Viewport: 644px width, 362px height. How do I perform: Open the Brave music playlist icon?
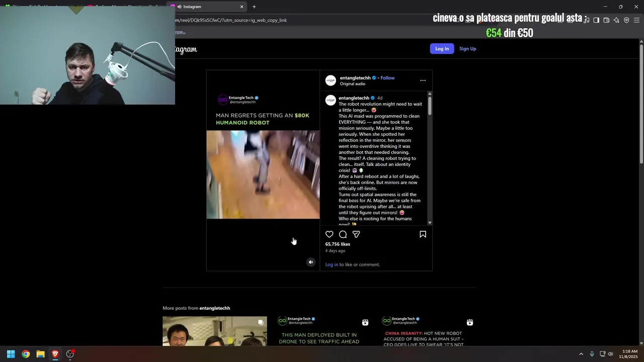point(587,20)
